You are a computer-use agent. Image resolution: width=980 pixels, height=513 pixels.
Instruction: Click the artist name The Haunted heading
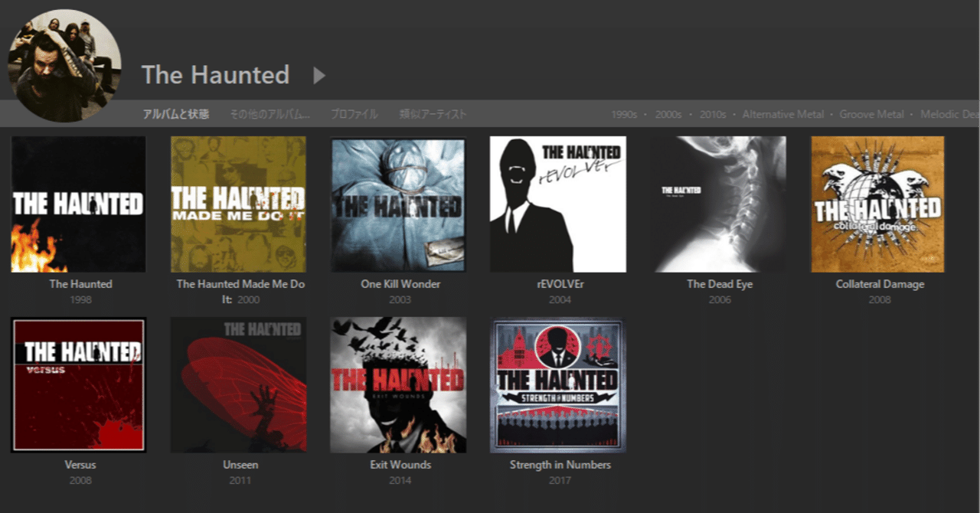(x=216, y=75)
